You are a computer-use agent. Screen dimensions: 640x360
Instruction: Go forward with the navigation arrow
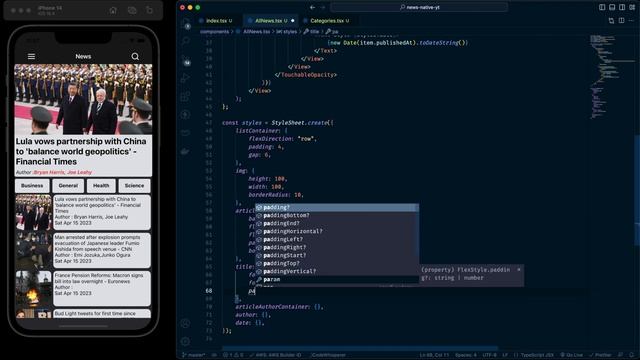point(322,7)
